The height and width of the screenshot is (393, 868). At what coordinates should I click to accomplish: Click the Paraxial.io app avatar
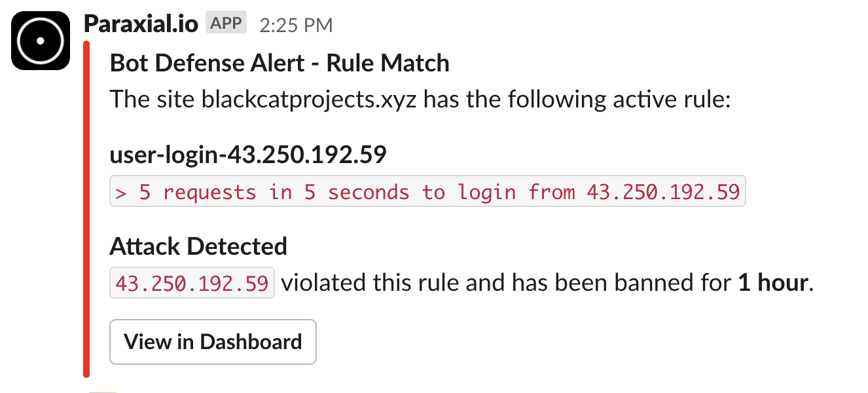41,41
